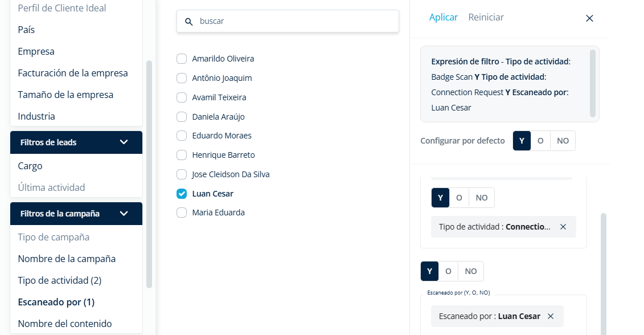
Task: Remove the Tipo de actividad Connection chip
Action: 563,227
